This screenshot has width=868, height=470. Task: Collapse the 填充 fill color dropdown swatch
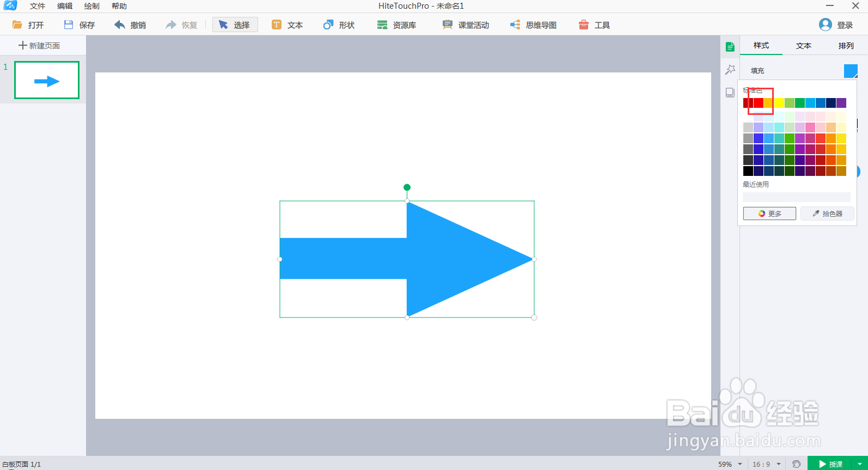point(851,71)
